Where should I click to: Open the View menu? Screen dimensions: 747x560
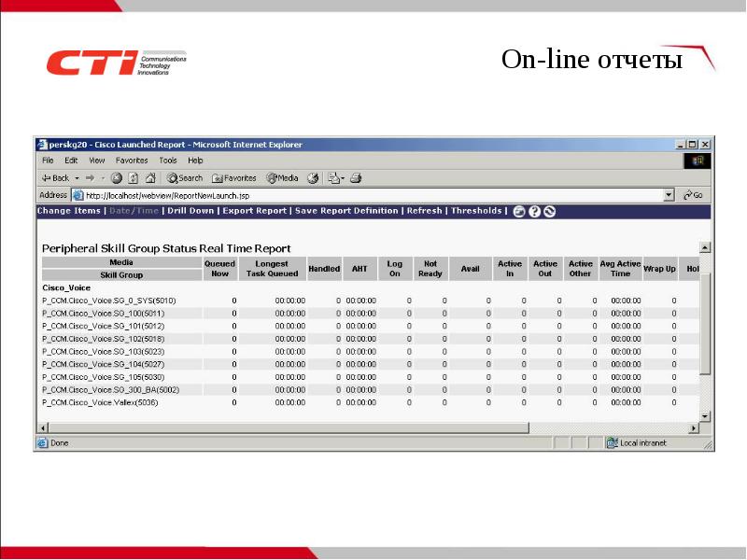(x=98, y=161)
